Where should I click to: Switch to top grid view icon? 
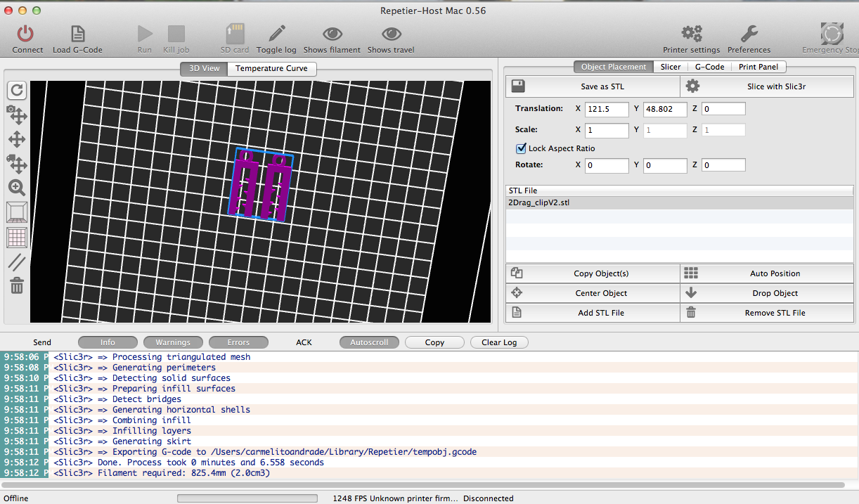point(17,237)
